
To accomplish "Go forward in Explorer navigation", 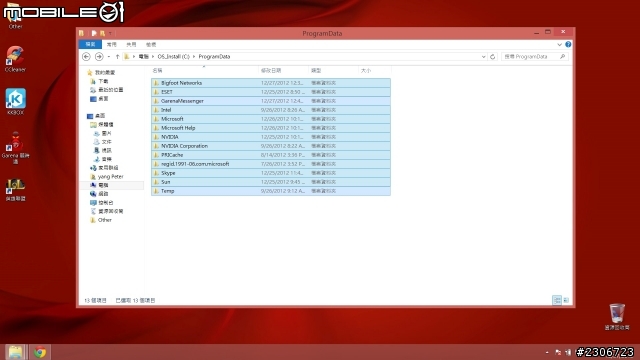I will pyautogui.click(x=99, y=57).
